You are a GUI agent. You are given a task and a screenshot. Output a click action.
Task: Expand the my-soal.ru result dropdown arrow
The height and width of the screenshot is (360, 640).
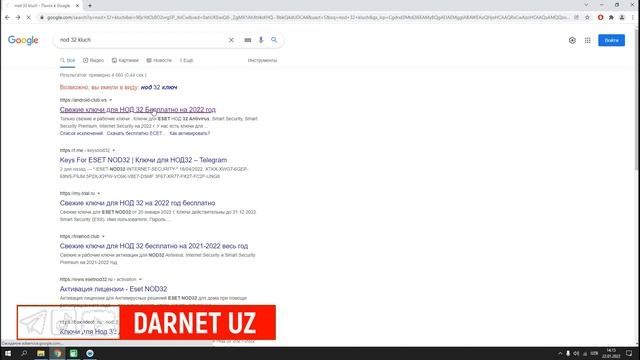click(x=99, y=193)
